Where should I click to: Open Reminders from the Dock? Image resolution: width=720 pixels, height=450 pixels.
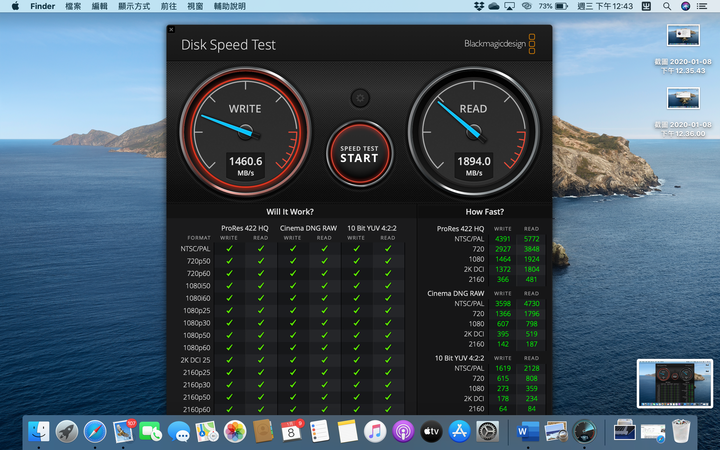point(319,431)
